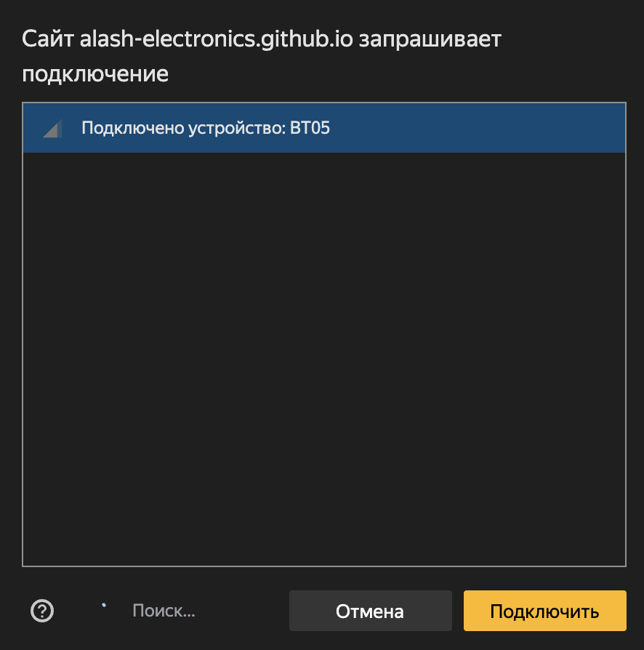
Task: Click the scanning spinner next to Поиск
Action: pyautogui.click(x=104, y=605)
